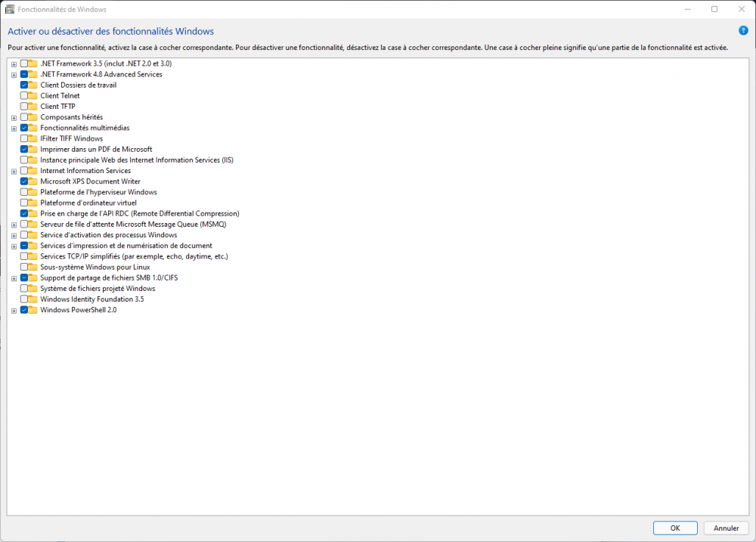The image size is (756, 542).
Task: Enable Plateforme de l'hyperviseur Windows checkbox
Action: pos(24,192)
